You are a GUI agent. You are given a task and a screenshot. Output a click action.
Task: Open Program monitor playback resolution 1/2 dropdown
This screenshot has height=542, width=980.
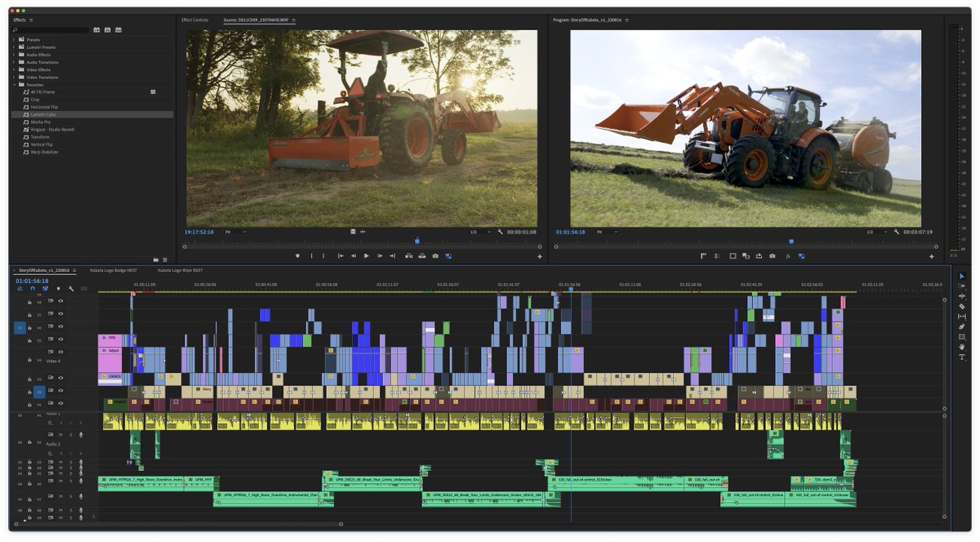point(878,232)
